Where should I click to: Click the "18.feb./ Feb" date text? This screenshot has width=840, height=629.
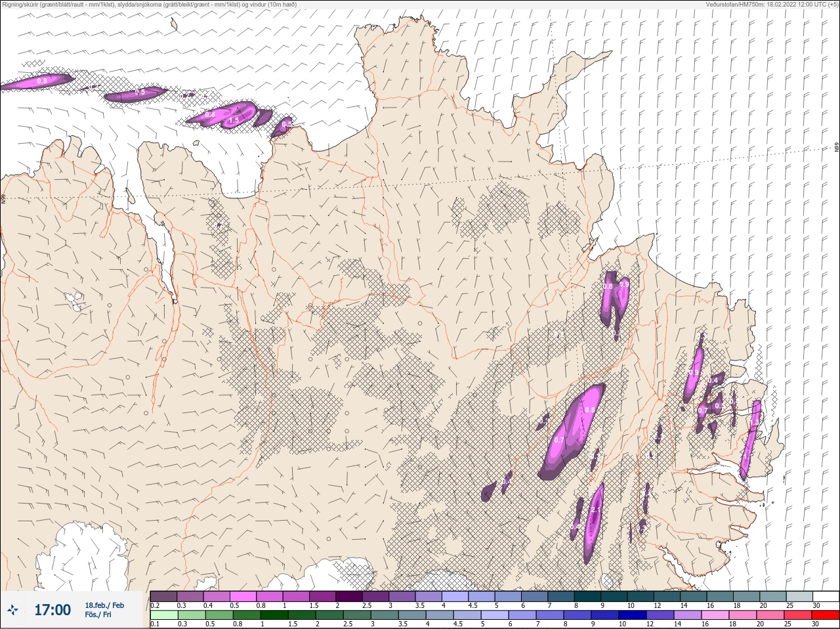[x=104, y=605]
